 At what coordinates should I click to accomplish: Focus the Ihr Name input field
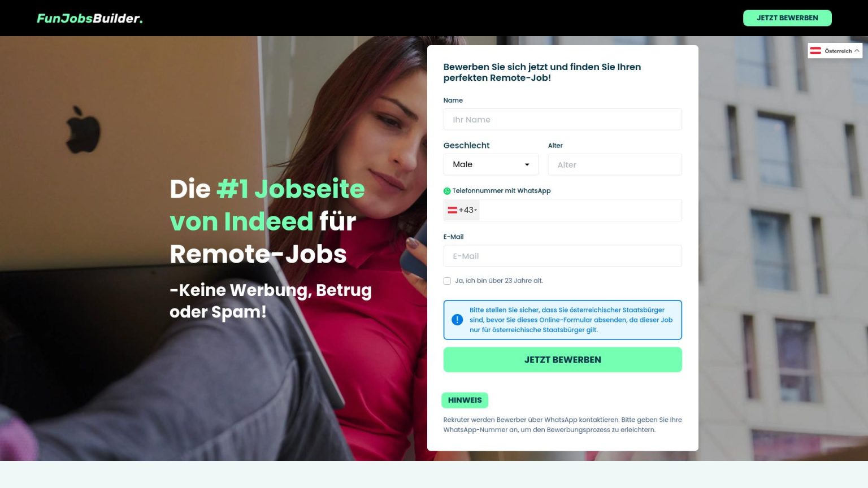(x=563, y=119)
